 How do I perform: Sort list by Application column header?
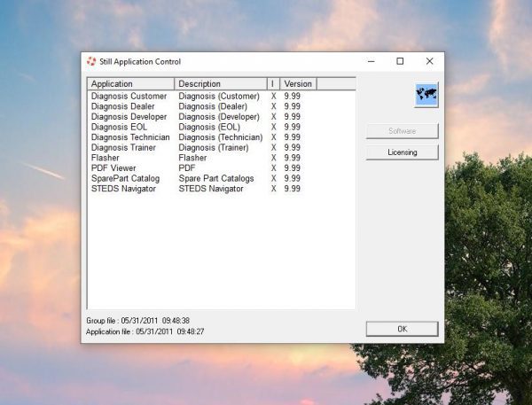click(x=130, y=84)
